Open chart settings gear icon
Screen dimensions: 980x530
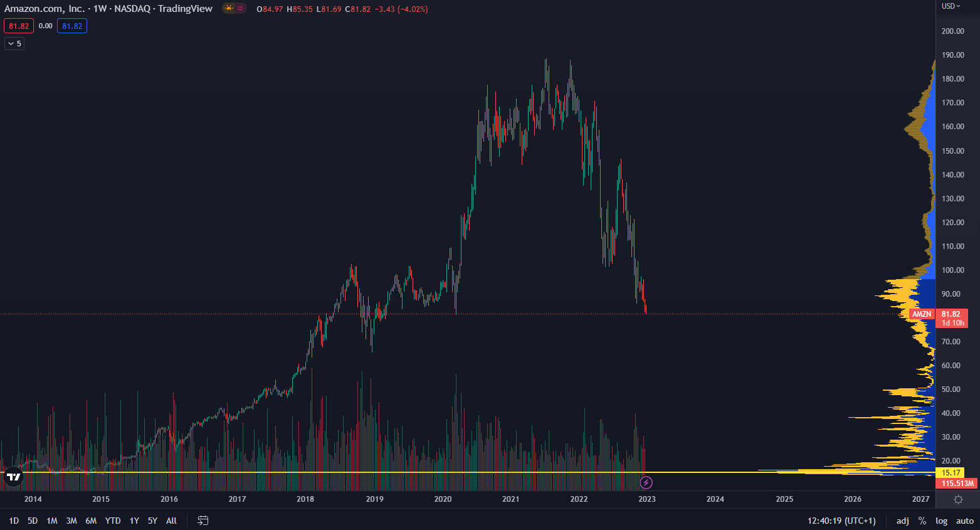[958, 499]
